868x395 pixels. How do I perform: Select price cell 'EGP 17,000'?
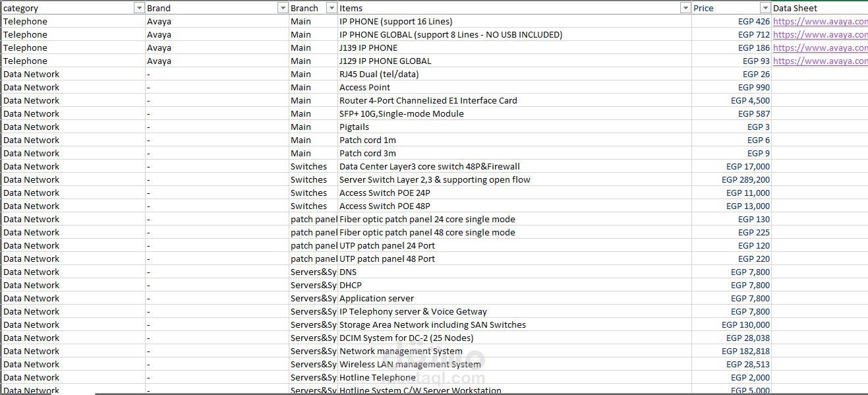pos(732,166)
